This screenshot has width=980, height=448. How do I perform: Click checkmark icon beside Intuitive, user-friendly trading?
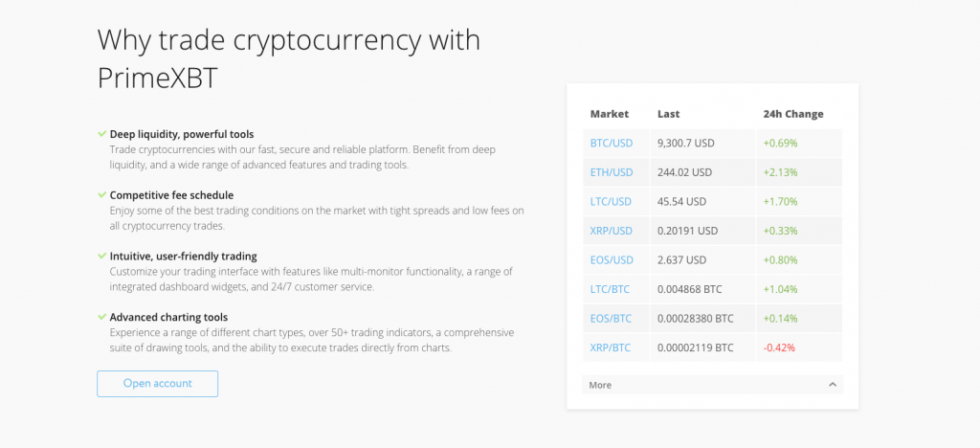pyautogui.click(x=101, y=257)
